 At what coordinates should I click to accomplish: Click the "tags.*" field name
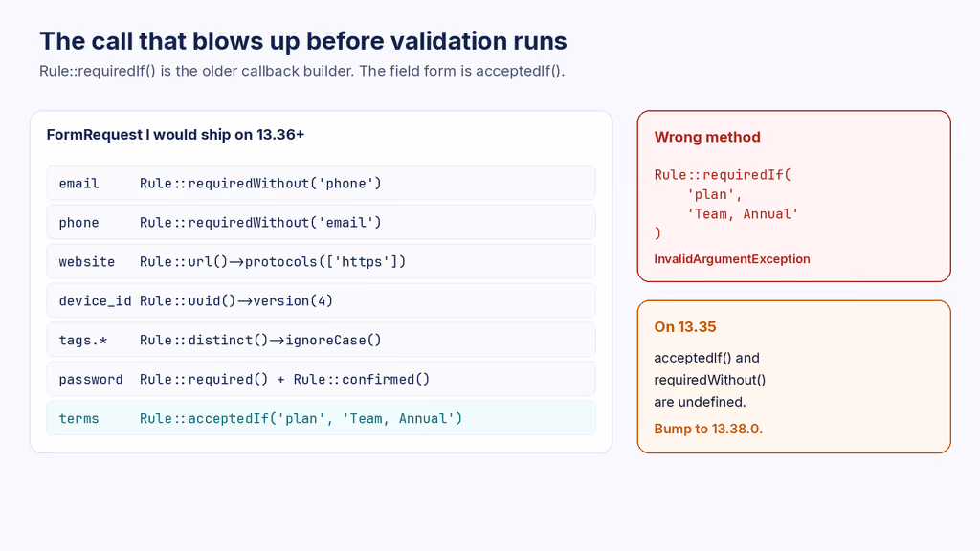[x=83, y=341]
